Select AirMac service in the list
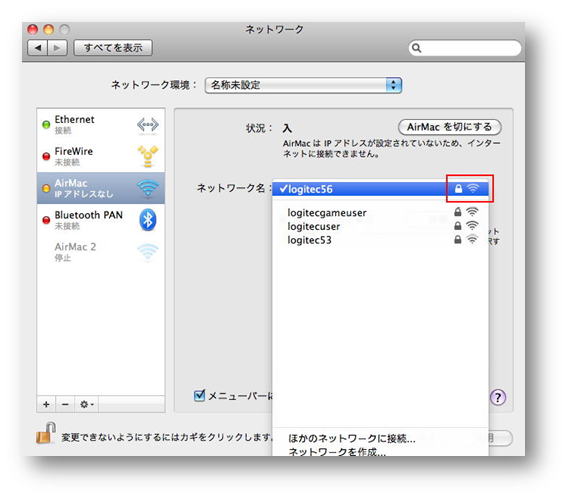Image resolution: width=567 pixels, height=498 pixels. [x=101, y=188]
